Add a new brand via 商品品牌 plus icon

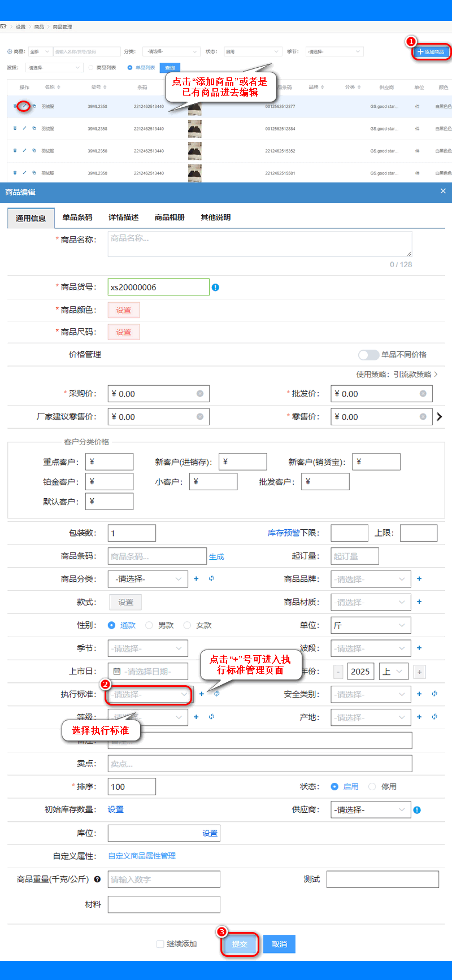coord(419,579)
